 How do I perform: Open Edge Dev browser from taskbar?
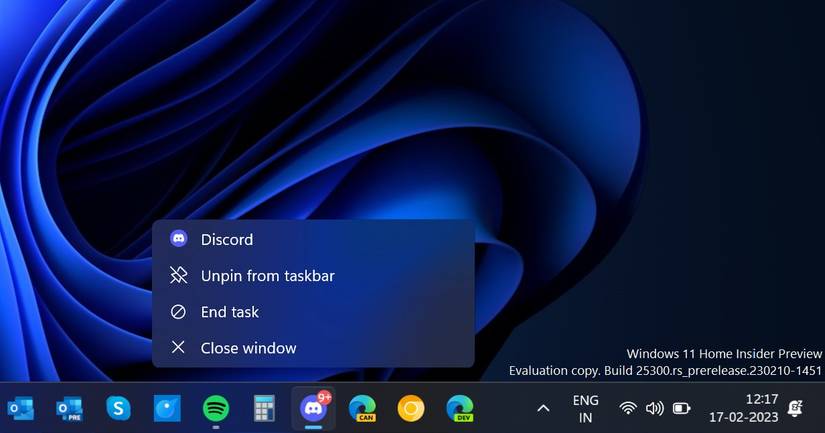pos(460,408)
